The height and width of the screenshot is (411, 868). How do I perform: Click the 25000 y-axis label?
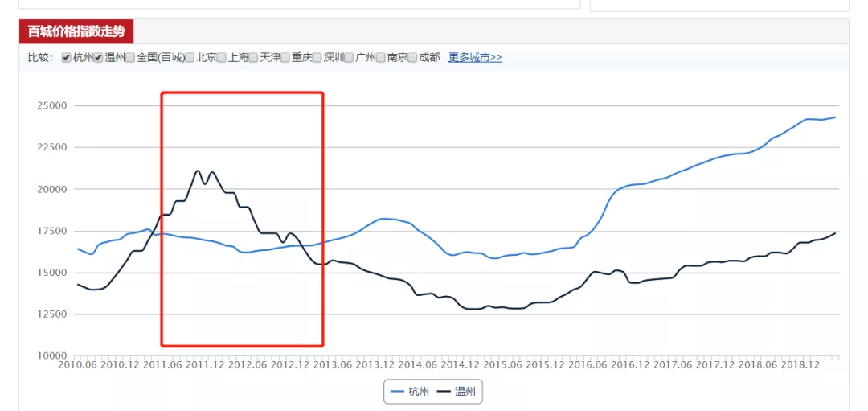pyautogui.click(x=51, y=106)
